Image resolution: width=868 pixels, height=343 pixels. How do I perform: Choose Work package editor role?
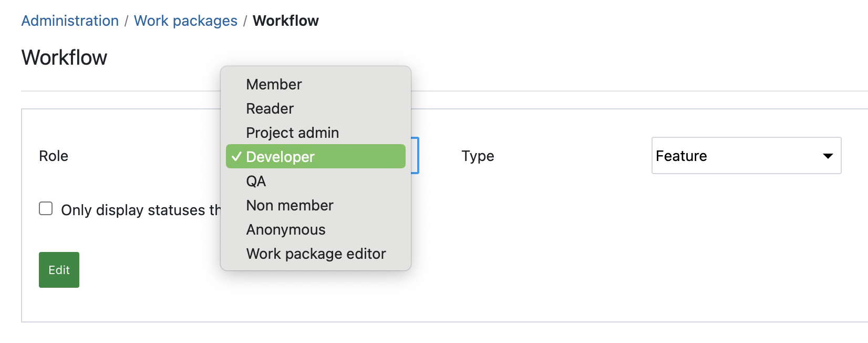tap(316, 254)
